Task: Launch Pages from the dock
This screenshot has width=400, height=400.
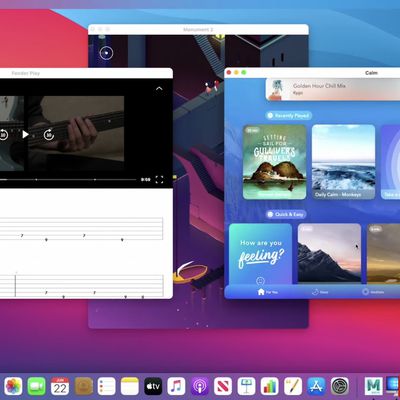Action: (x=293, y=386)
